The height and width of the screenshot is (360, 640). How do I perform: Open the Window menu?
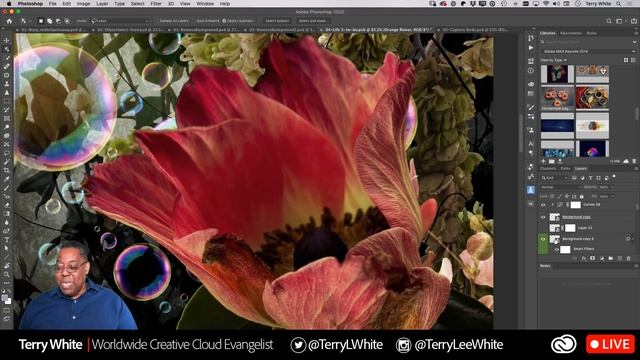coord(205,4)
